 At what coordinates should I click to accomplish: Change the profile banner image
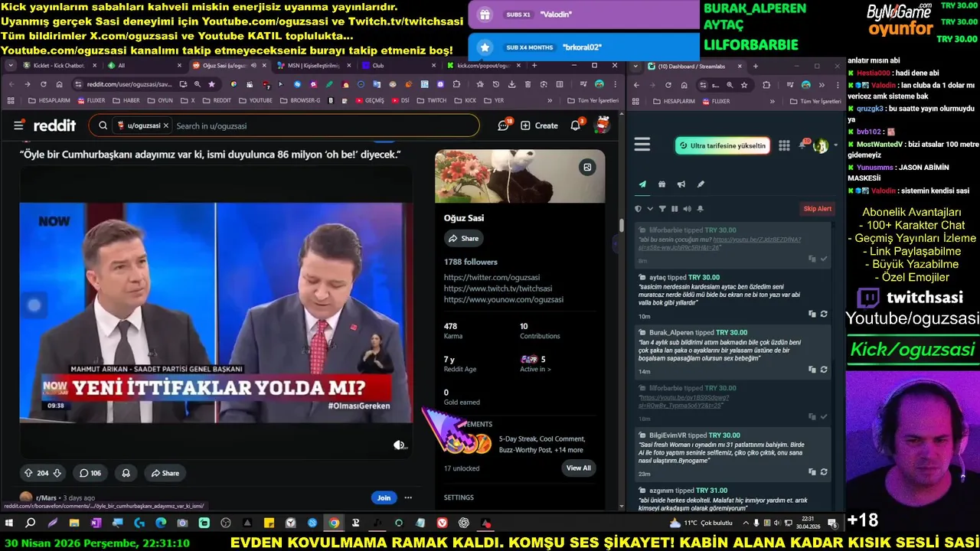click(587, 167)
